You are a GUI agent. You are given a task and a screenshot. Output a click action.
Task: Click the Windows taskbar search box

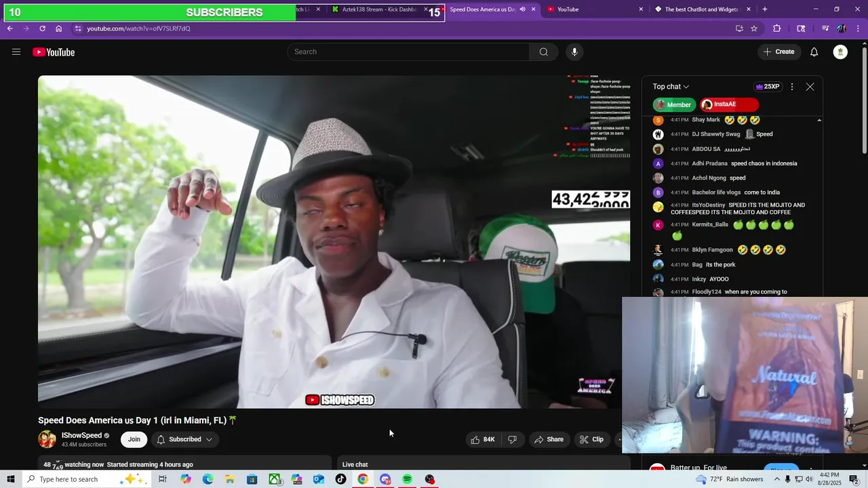(87, 479)
